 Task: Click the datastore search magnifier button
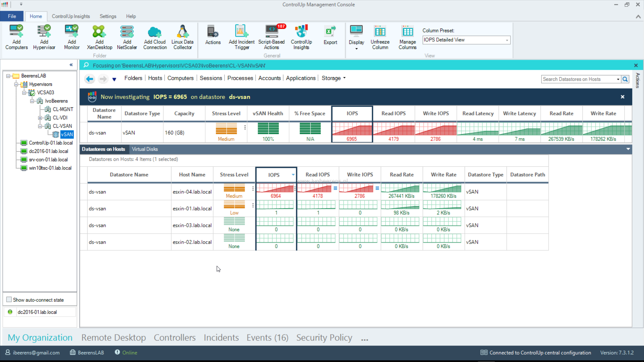tap(625, 79)
